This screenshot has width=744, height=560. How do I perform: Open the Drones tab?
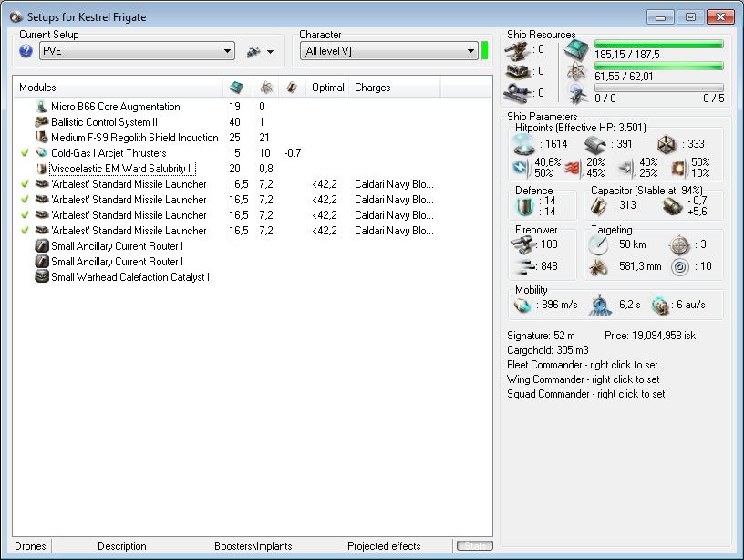30,545
